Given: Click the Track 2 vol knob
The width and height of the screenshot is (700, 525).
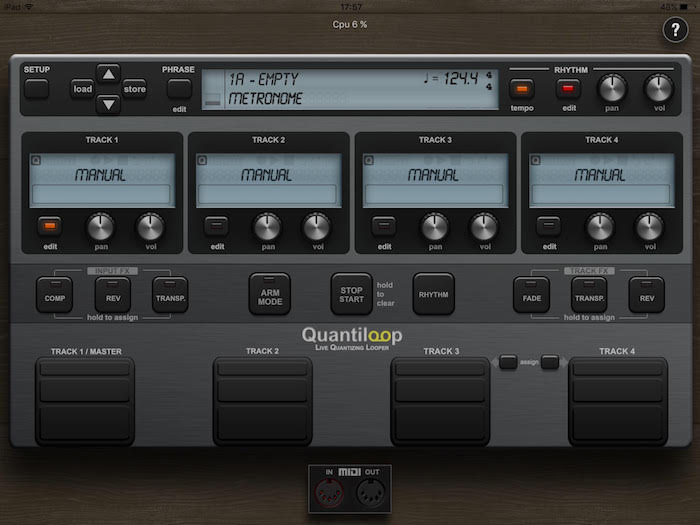Looking at the screenshot, I should coord(317,227).
